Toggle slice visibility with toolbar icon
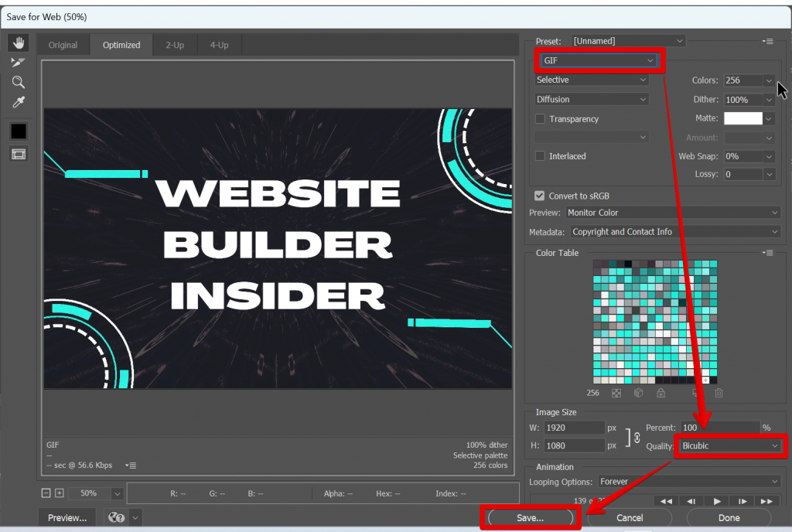792x532 pixels. pos(18,154)
